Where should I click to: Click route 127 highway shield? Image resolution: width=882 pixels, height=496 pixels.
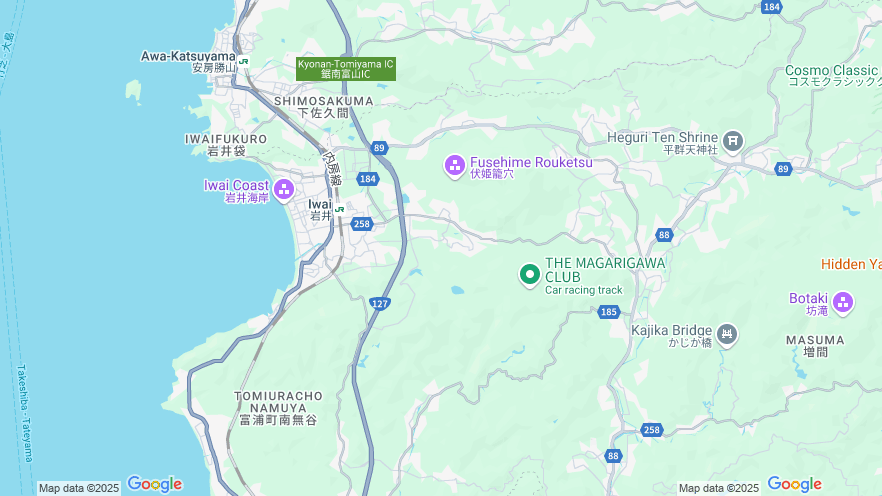click(x=380, y=304)
